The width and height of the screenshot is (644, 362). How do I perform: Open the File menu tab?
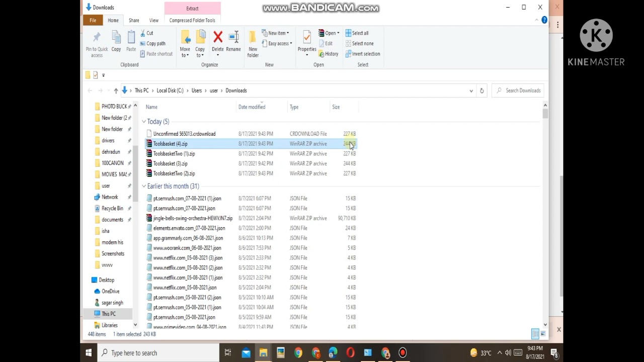93,20
